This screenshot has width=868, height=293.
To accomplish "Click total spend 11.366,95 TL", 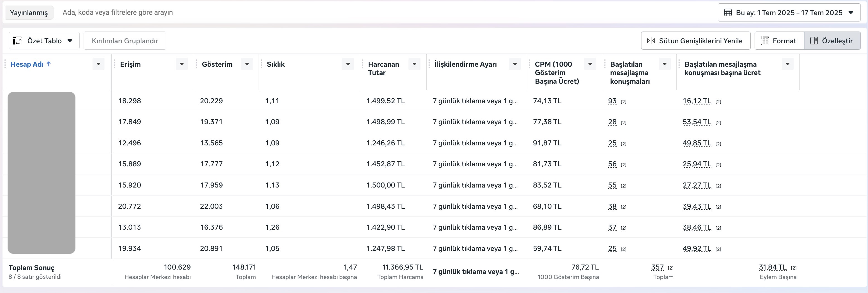I will pyautogui.click(x=403, y=267).
